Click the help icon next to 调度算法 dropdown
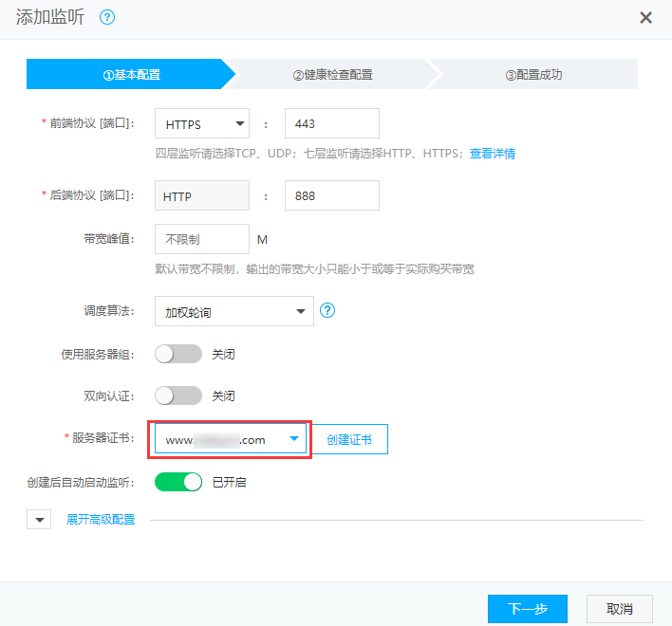Image resolution: width=672 pixels, height=626 pixels. pyautogui.click(x=328, y=310)
